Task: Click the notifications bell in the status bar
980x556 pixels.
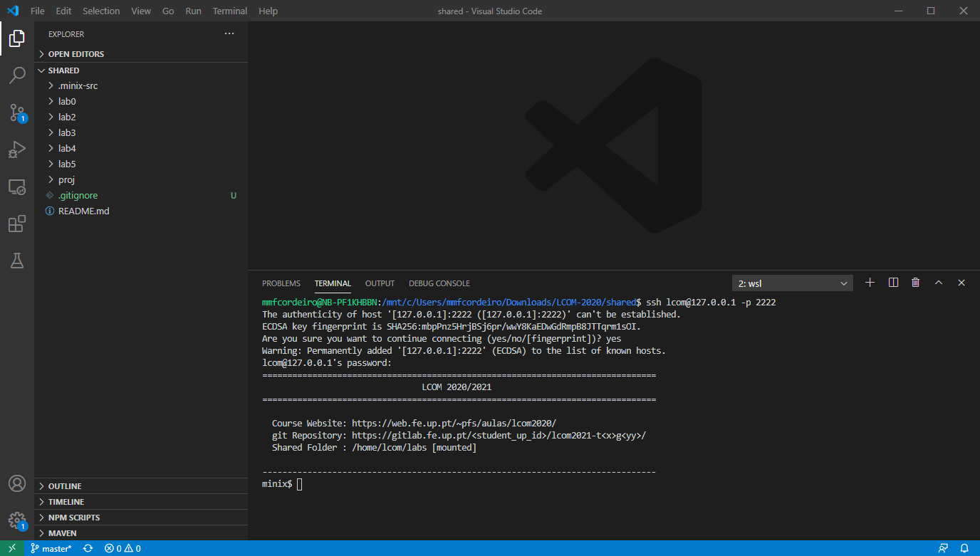Action: pos(966,548)
